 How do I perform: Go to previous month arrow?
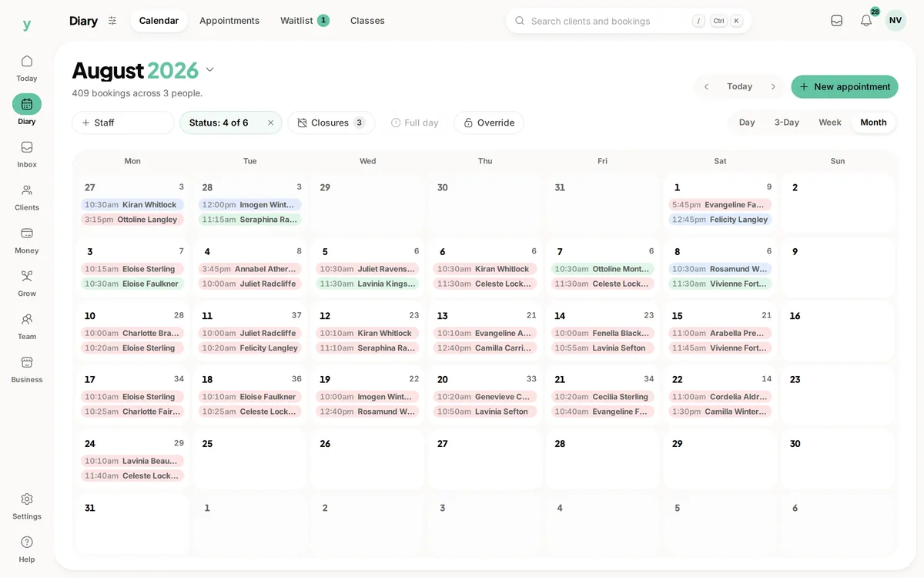pos(706,86)
